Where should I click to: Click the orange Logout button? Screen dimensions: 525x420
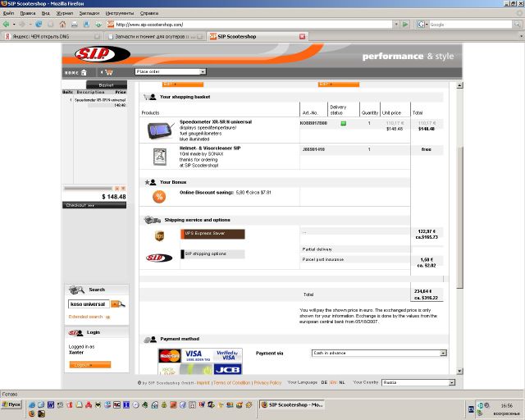pyautogui.click(x=90, y=364)
